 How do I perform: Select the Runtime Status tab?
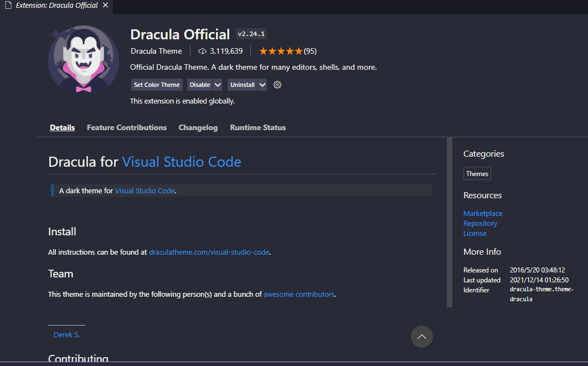pos(258,127)
